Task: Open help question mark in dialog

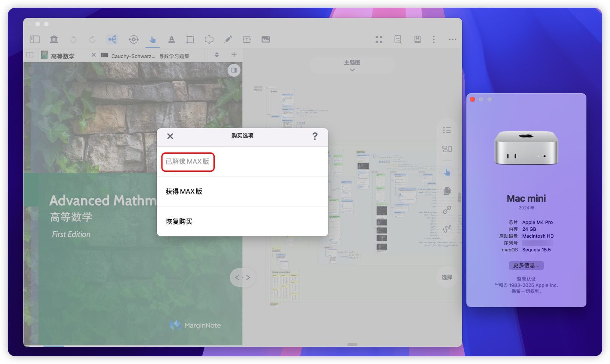Action: (x=315, y=136)
